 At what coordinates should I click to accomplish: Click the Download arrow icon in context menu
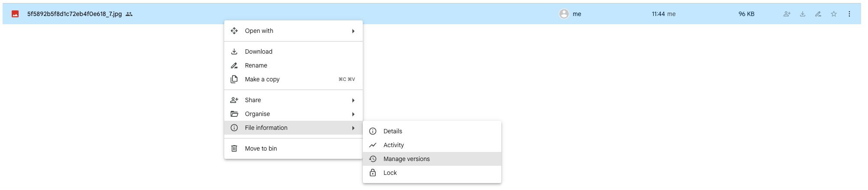point(234,52)
